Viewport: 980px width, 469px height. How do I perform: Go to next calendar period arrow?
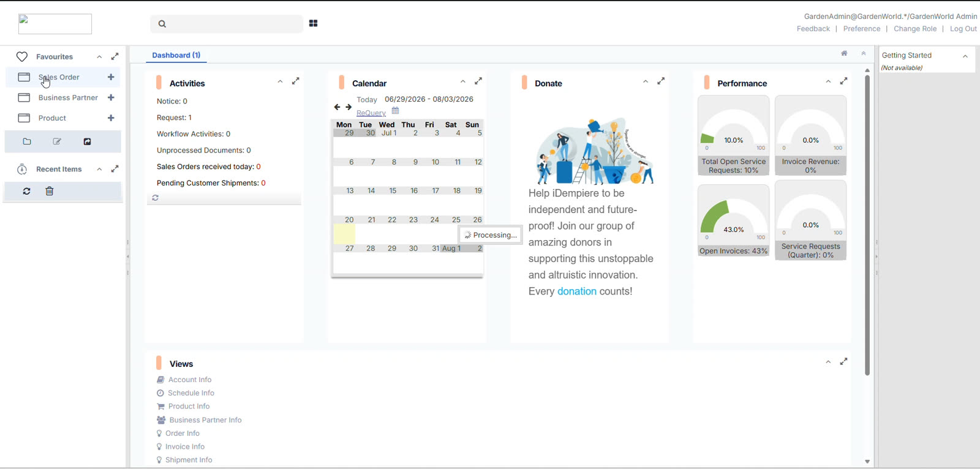(x=349, y=107)
